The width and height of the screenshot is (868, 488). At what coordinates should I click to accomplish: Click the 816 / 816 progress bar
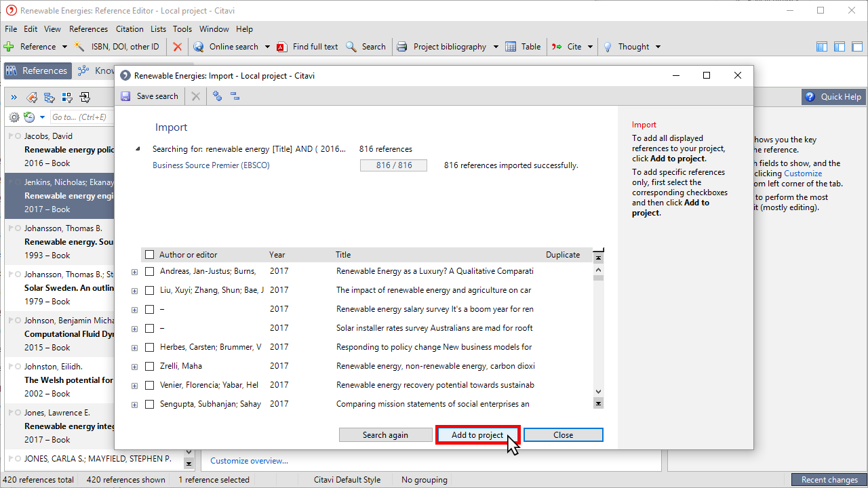pos(393,165)
